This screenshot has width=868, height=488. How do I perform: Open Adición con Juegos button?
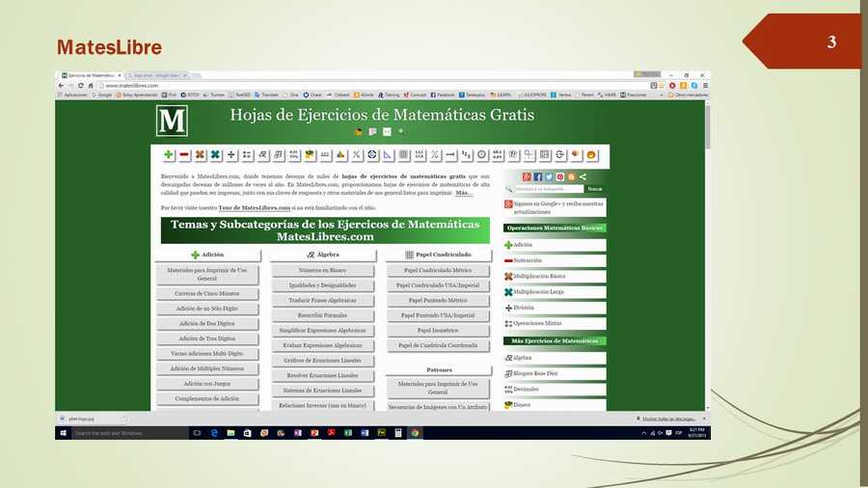[x=207, y=384]
